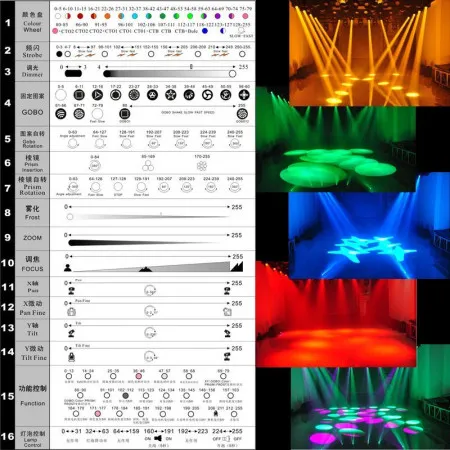Select the pink circle in Function row 171-177
The height and width of the screenshot is (450, 450).
coord(97,414)
